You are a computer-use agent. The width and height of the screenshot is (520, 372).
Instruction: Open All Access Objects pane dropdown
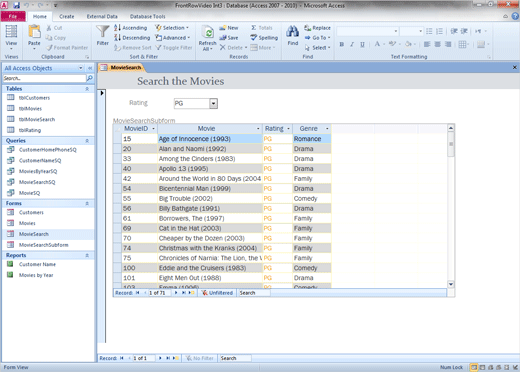[81, 68]
